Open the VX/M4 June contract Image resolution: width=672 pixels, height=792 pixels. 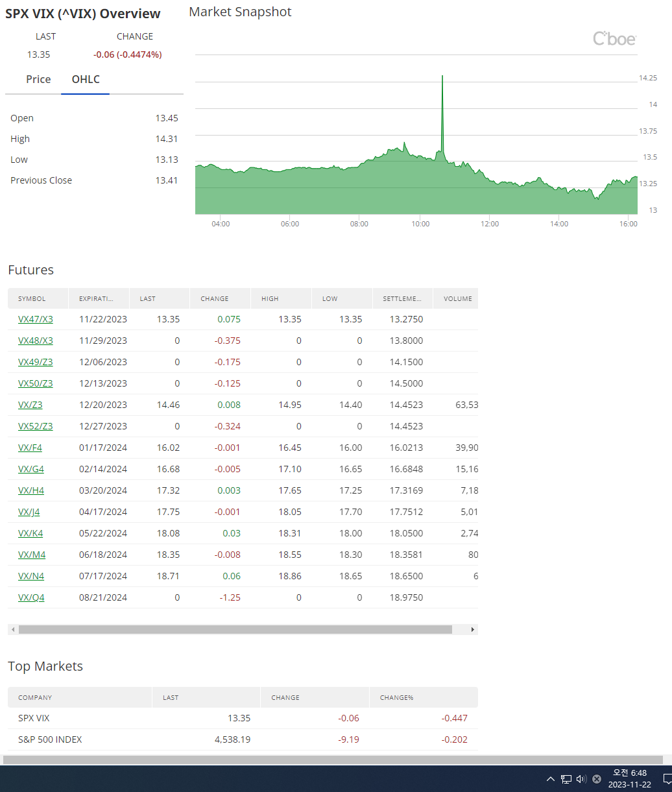(32, 555)
